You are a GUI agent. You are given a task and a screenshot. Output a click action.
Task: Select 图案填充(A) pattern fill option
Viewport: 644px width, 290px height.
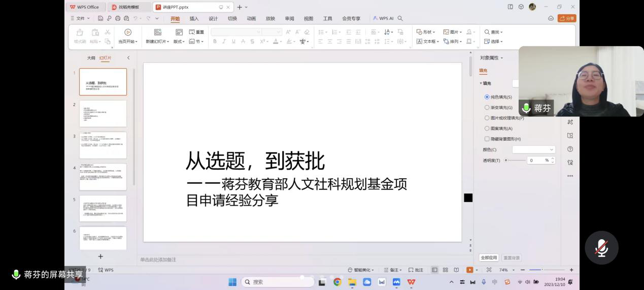click(x=487, y=128)
